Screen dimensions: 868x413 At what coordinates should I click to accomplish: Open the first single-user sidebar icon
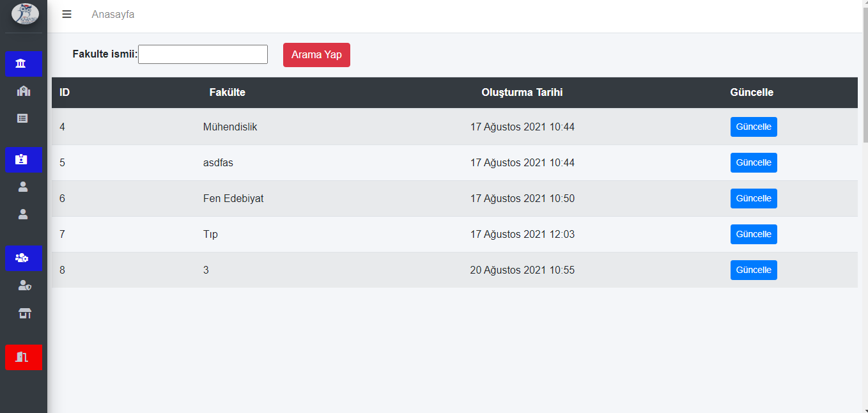[23, 187]
